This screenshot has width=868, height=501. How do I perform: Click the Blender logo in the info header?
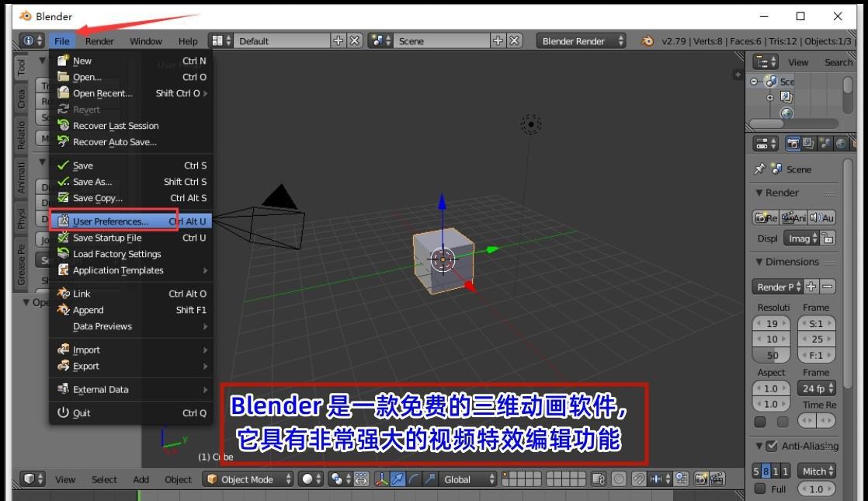point(647,41)
